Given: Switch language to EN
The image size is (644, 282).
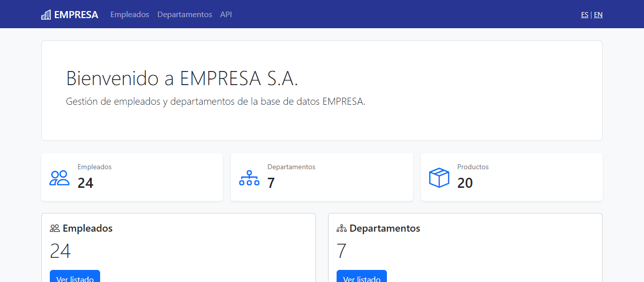Looking at the screenshot, I should pyautogui.click(x=598, y=15).
